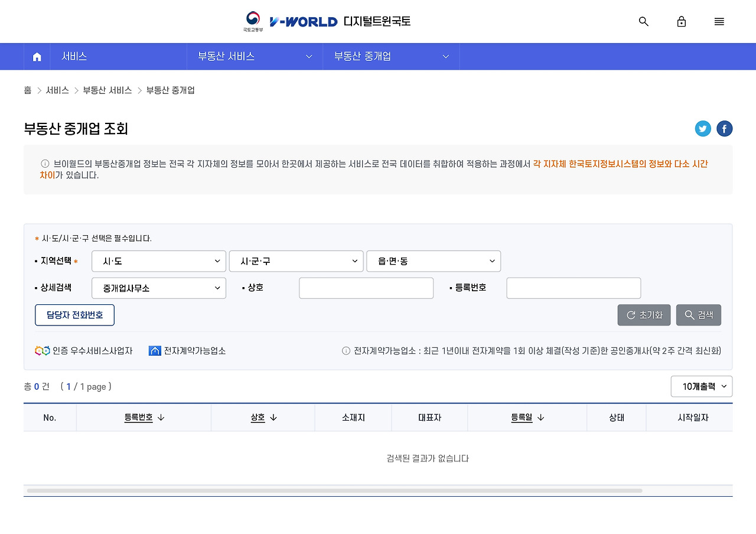Open the 10개출력 results count dropdown
This screenshot has width=756, height=534.
point(702,386)
